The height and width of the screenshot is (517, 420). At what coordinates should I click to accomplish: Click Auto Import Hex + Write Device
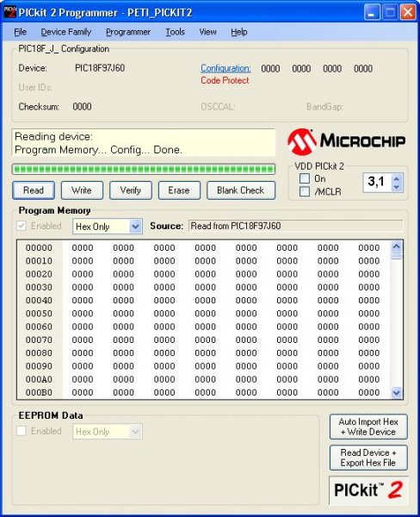pos(368,427)
